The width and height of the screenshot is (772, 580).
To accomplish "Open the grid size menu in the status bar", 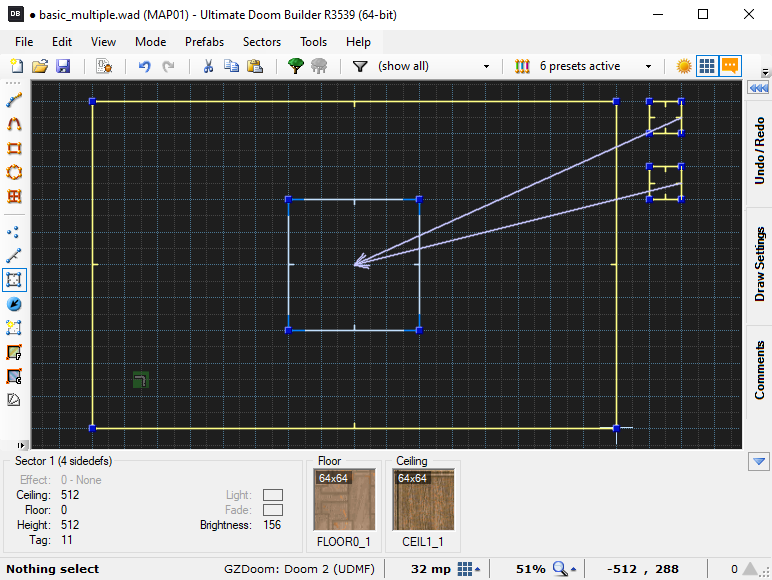I will 468,569.
